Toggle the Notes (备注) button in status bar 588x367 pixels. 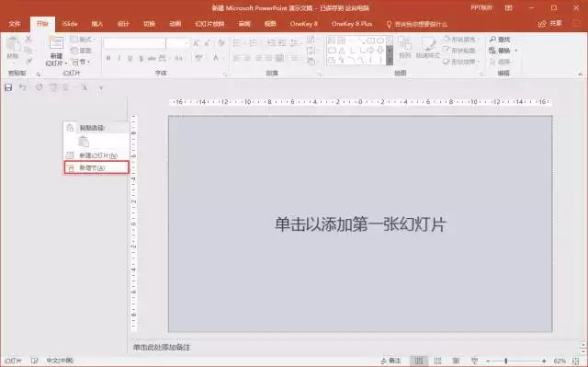390,361
